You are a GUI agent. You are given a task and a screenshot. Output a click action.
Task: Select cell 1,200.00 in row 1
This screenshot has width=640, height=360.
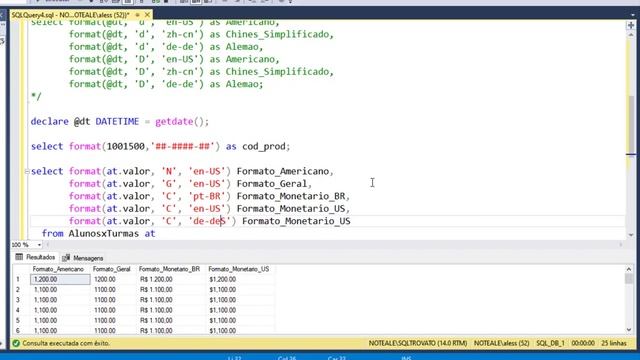click(x=60, y=280)
